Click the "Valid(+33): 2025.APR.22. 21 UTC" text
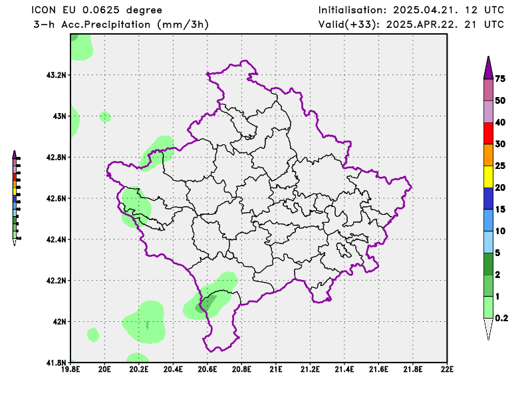532x411 pixels. point(411,25)
